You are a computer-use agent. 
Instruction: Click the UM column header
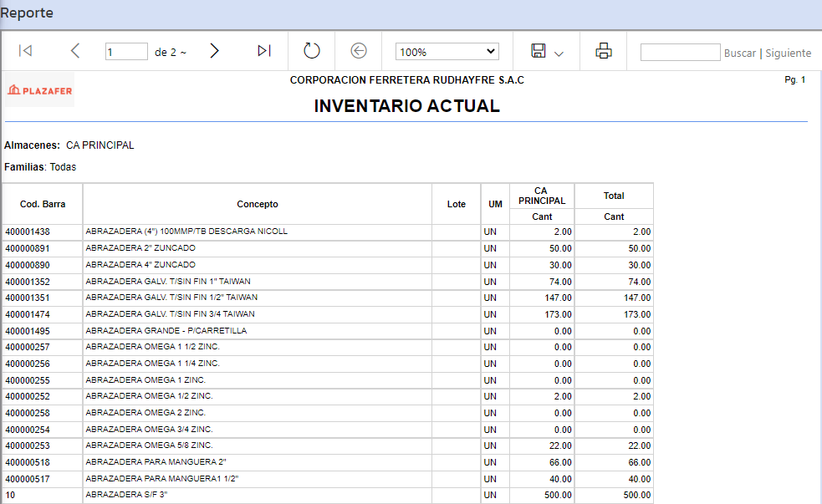495,204
